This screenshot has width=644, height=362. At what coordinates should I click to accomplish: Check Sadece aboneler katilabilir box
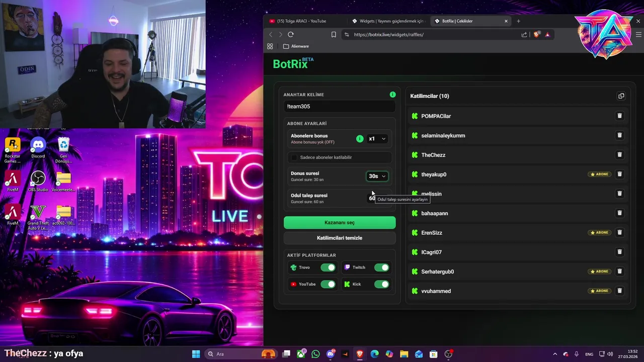tap(294, 157)
